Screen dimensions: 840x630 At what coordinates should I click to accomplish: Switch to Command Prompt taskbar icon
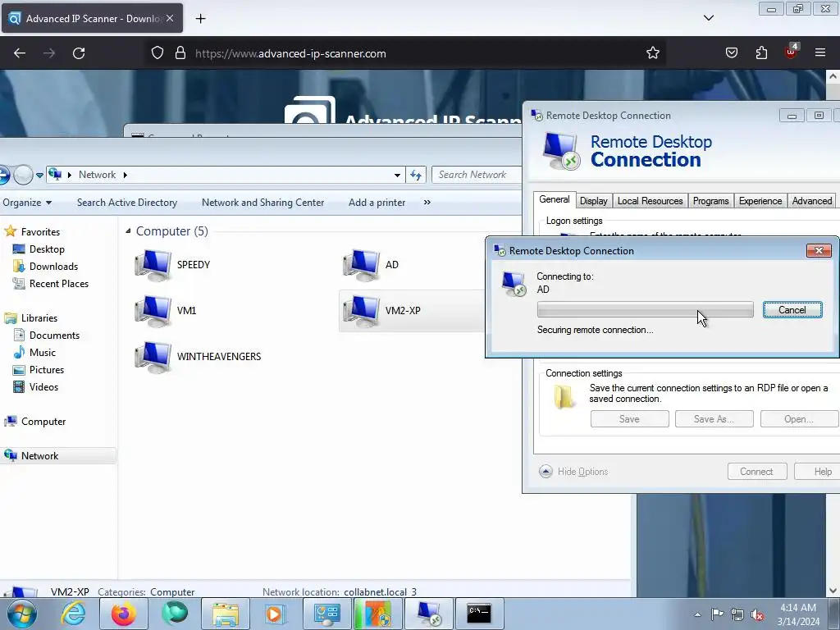pos(479,613)
